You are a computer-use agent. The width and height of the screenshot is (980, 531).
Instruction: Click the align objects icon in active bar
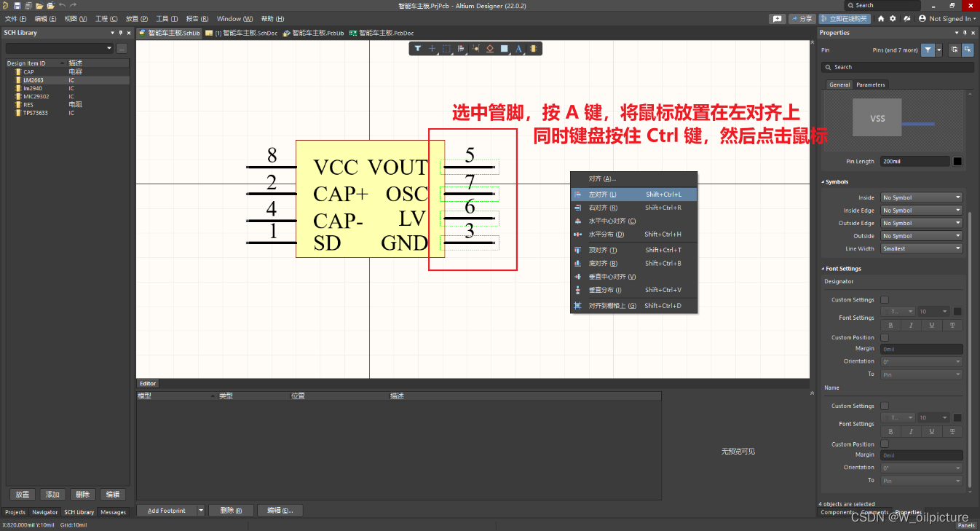point(461,49)
